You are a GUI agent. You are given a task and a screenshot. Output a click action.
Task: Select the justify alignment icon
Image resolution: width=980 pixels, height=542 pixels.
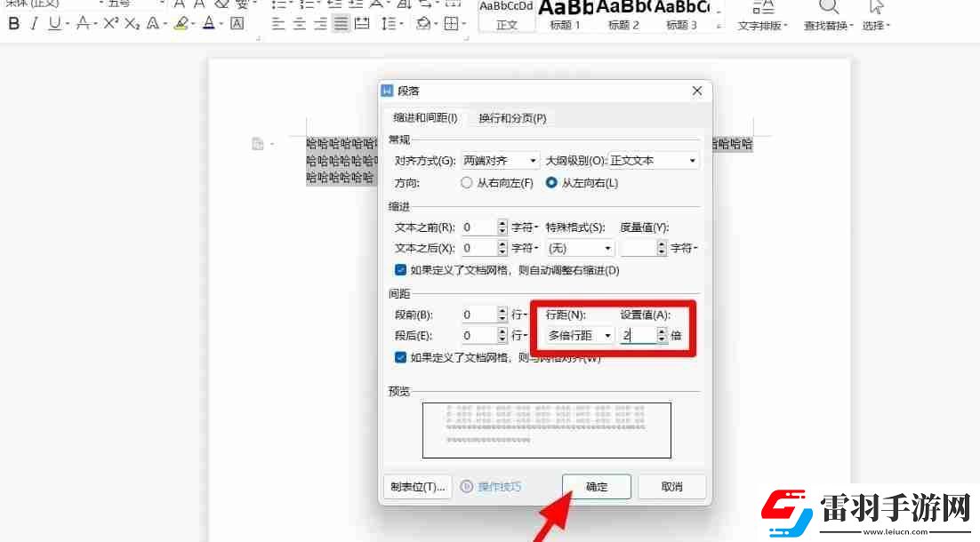(x=341, y=24)
